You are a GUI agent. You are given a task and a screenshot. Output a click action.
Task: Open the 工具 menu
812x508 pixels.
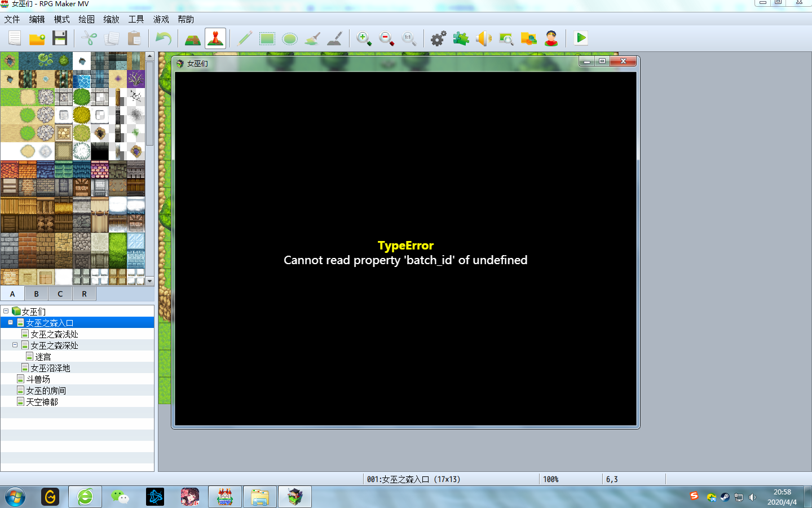tap(136, 19)
